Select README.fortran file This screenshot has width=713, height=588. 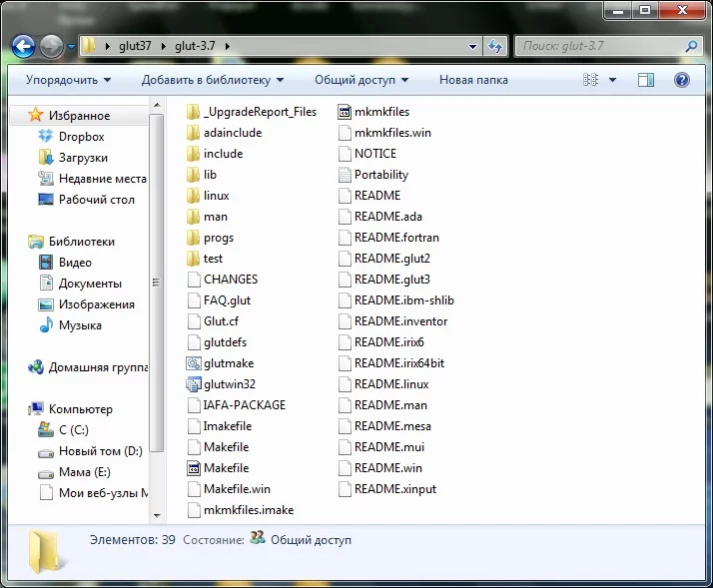point(388,238)
